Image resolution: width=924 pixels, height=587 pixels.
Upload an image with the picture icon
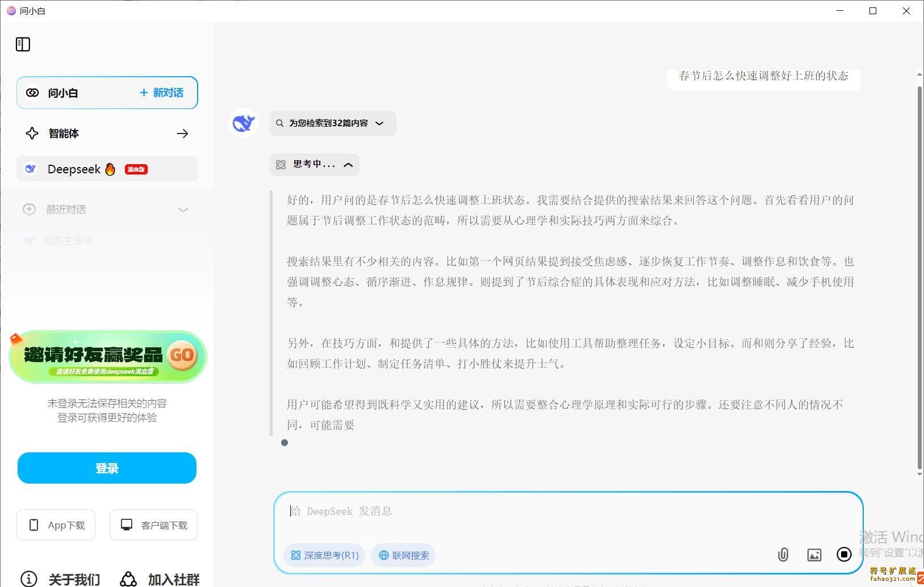pos(814,555)
